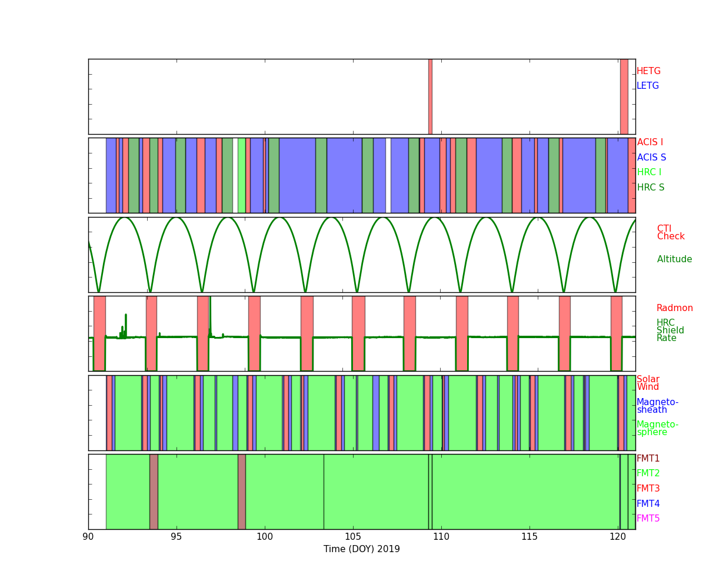Click the HRC I legend label
The image size is (706, 588).
(649, 172)
